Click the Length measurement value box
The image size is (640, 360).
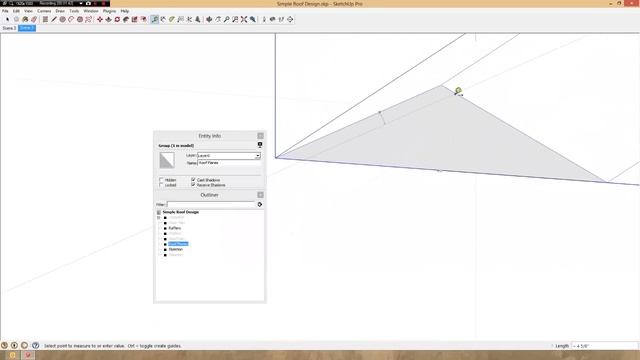coord(605,346)
